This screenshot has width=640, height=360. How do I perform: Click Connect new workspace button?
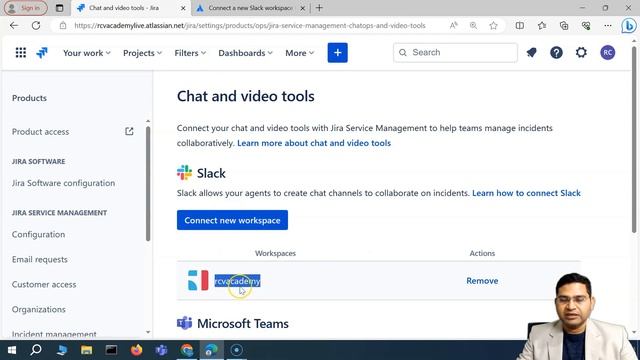coord(232,220)
